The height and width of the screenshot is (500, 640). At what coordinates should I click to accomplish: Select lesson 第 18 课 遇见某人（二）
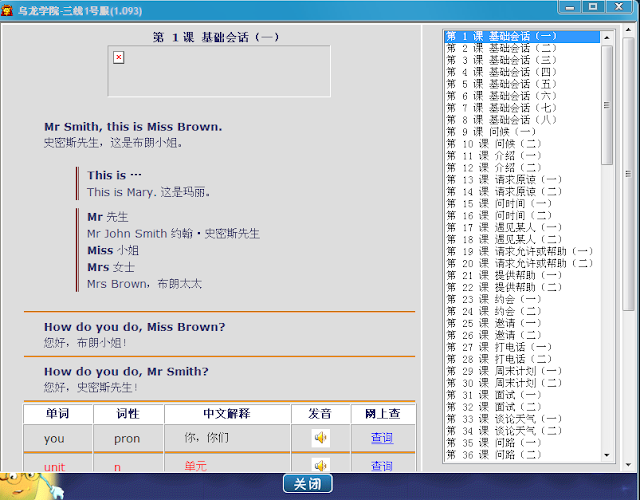522,240
